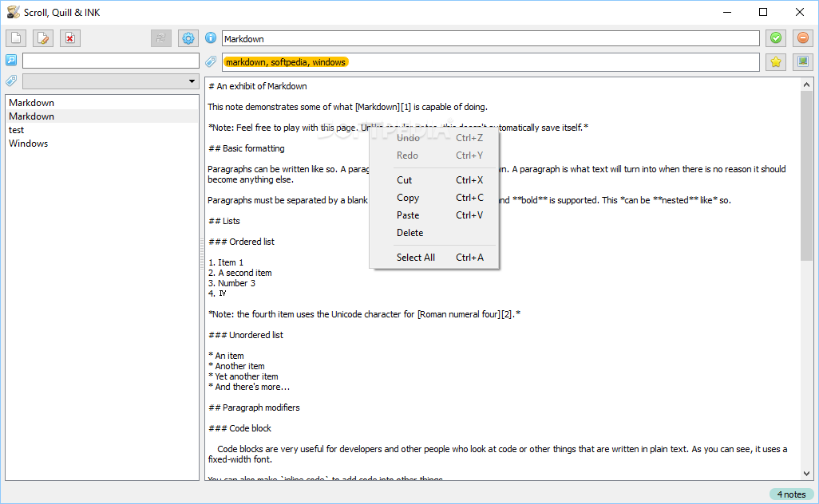Click the '* And there's more…' line
Screen dimensions: 819x504
248,387
